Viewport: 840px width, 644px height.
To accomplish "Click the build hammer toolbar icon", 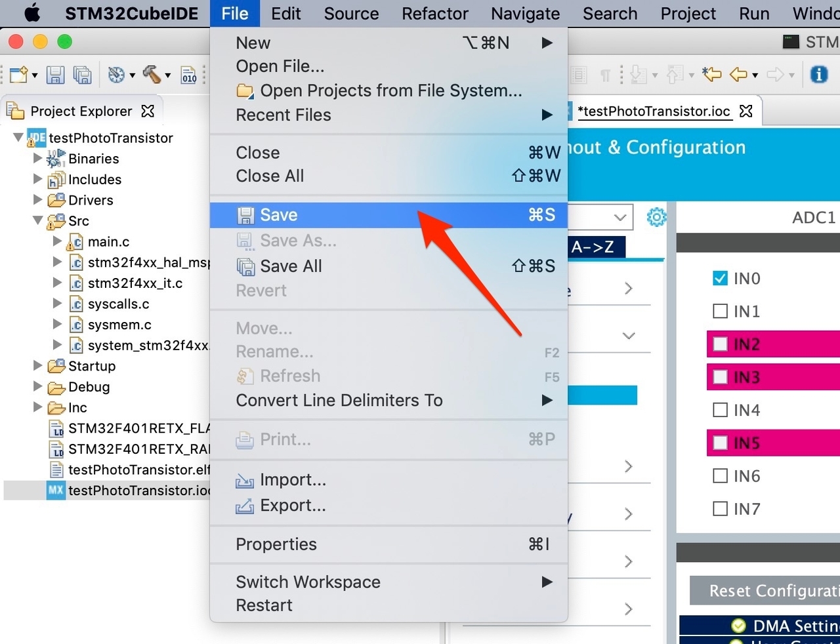I will [152, 75].
